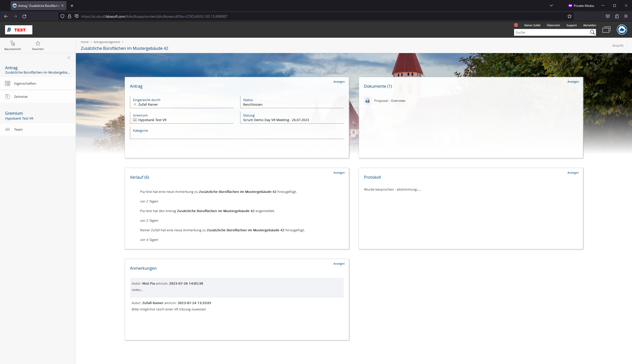This screenshot has width=632, height=364.
Task: Click Anzeigen link in Verlauf card
Action: (x=339, y=173)
